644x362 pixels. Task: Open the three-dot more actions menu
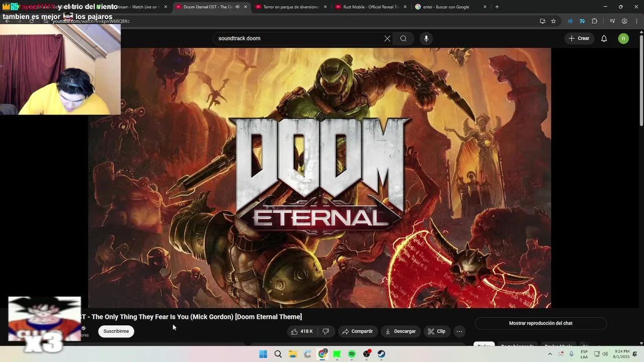click(x=459, y=331)
